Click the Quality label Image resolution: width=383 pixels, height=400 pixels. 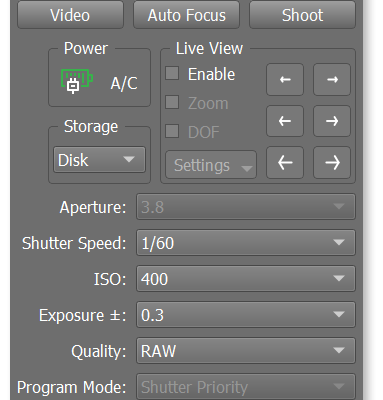[x=99, y=352]
